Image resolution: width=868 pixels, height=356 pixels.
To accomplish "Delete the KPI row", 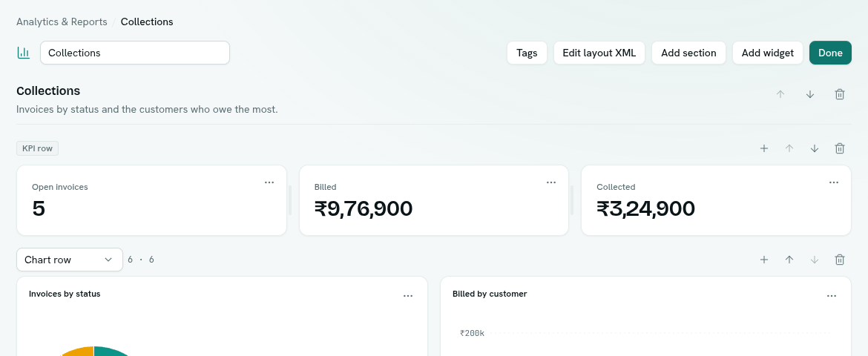I will pyautogui.click(x=840, y=148).
